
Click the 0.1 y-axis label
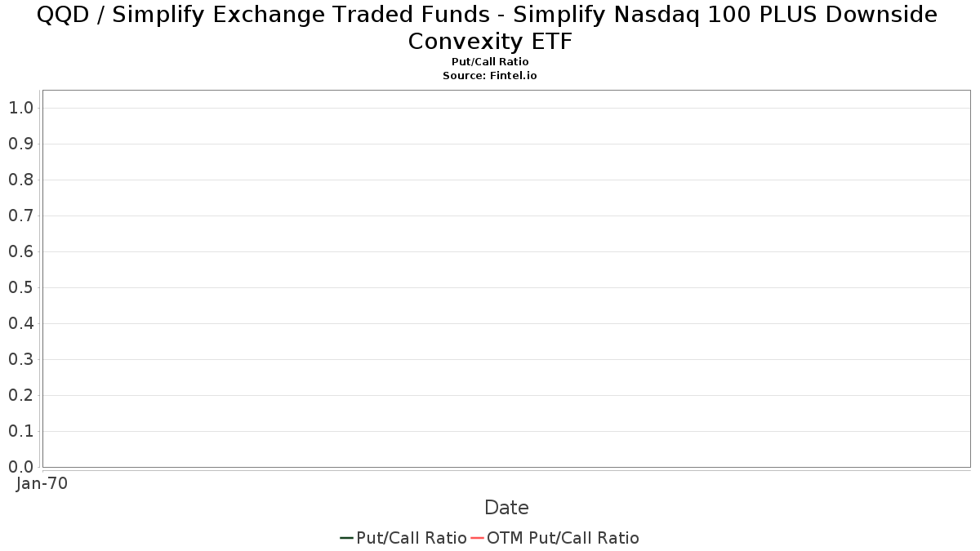(20, 431)
